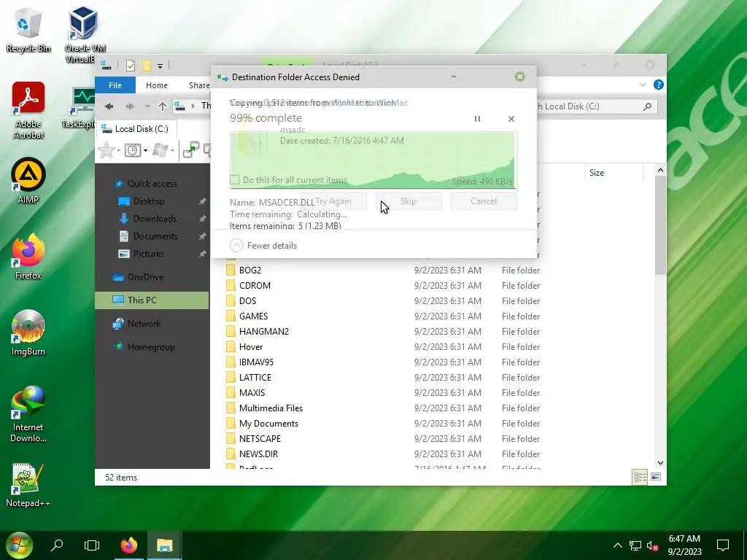This screenshot has height=560, width=747.
Task: Collapse the dialog with Fewer details
Action: [263, 245]
